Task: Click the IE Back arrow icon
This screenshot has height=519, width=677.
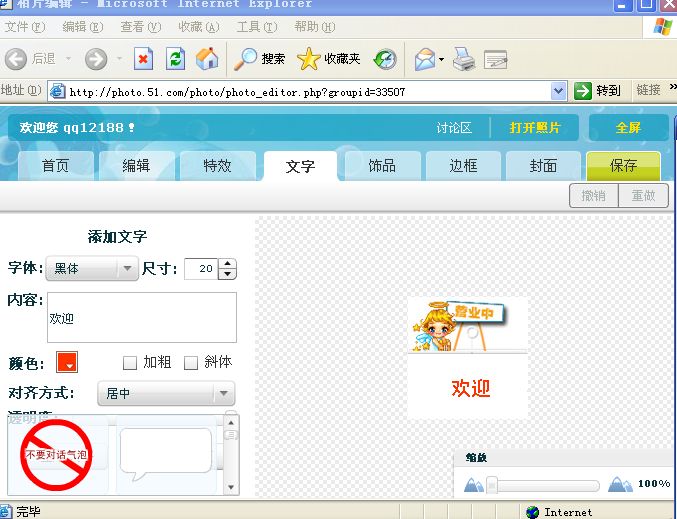Action: (16, 59)
